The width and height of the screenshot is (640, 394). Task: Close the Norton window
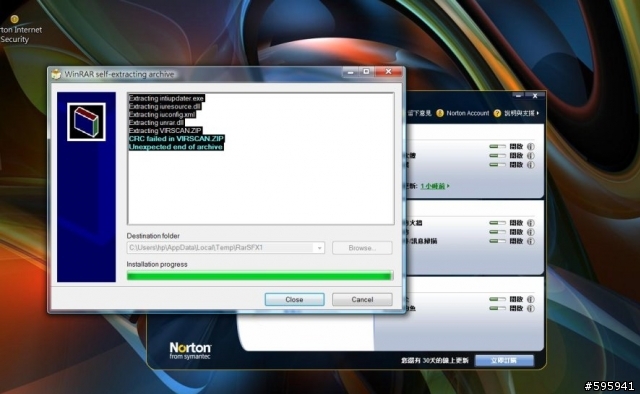pos(535,96)
